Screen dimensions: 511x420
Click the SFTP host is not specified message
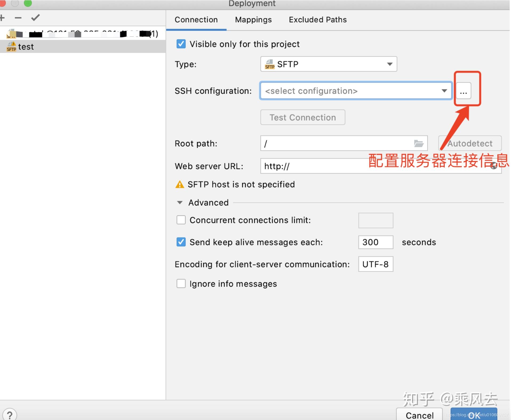tap(241, 184)
